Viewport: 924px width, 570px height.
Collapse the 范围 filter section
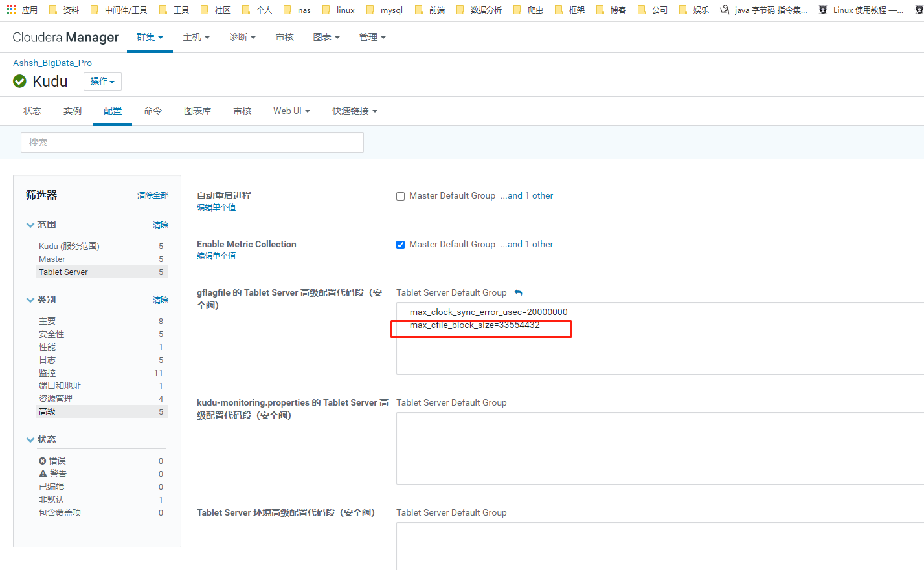coord(41,225)
